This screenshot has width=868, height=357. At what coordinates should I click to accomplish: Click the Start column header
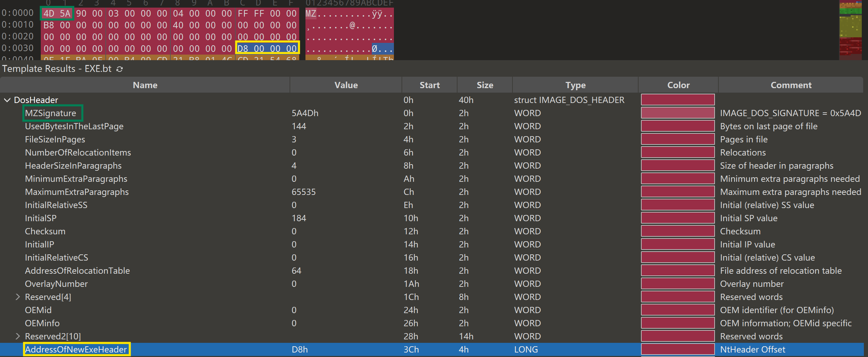(x=429, y=85)
